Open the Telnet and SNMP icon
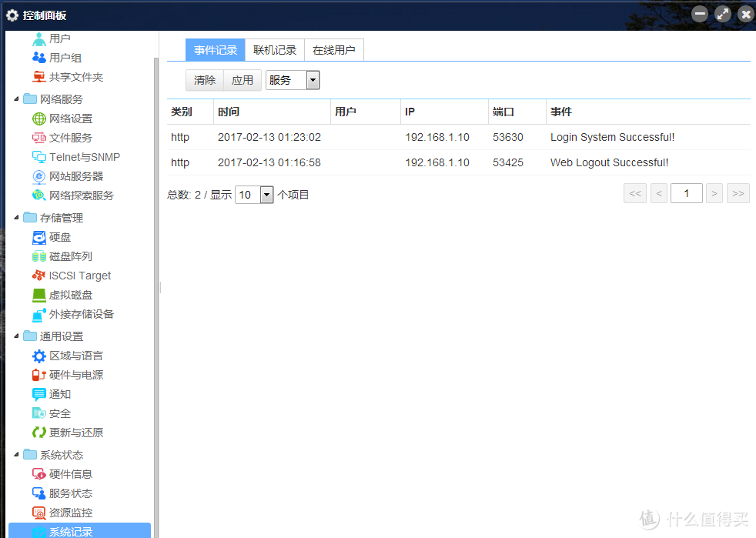Screen dimensions: 756x538 [39, 157]
